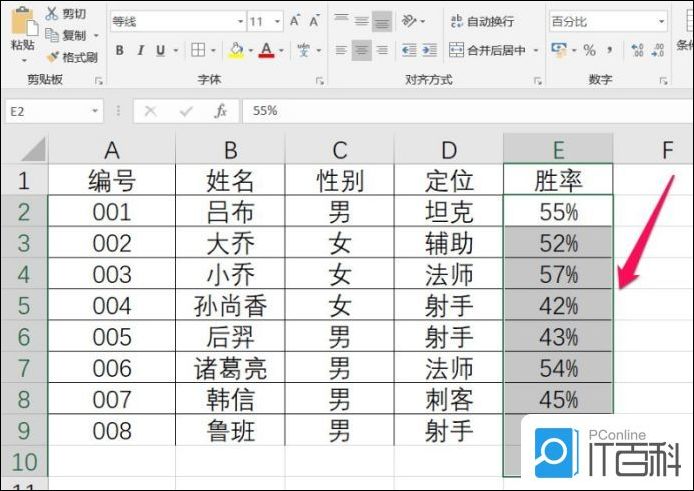Click the Copy (复制) button
Screen dimensions: 694x491
(x=66, y=35)
